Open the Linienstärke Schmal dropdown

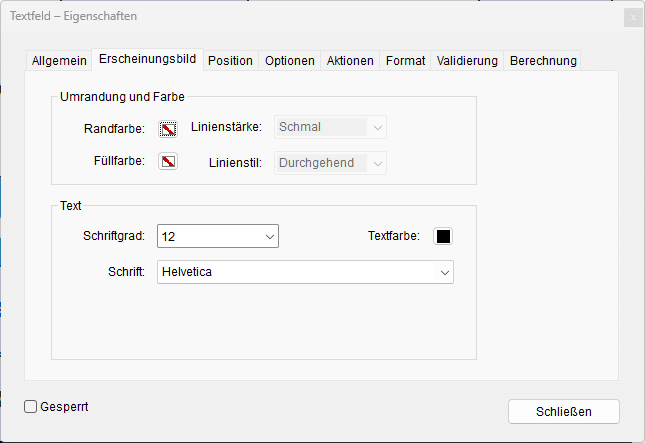330,127
